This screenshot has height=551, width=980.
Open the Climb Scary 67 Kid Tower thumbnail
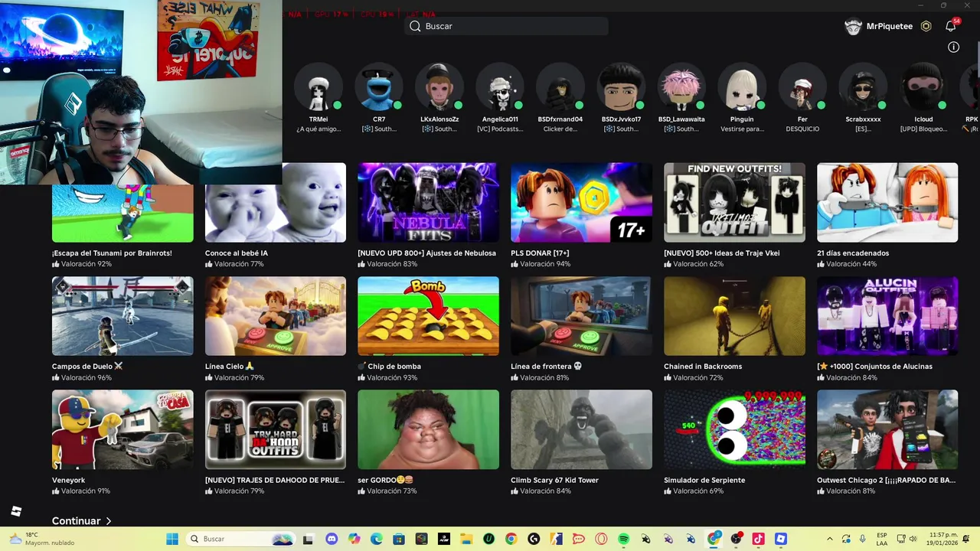click(x=581, y=429)
